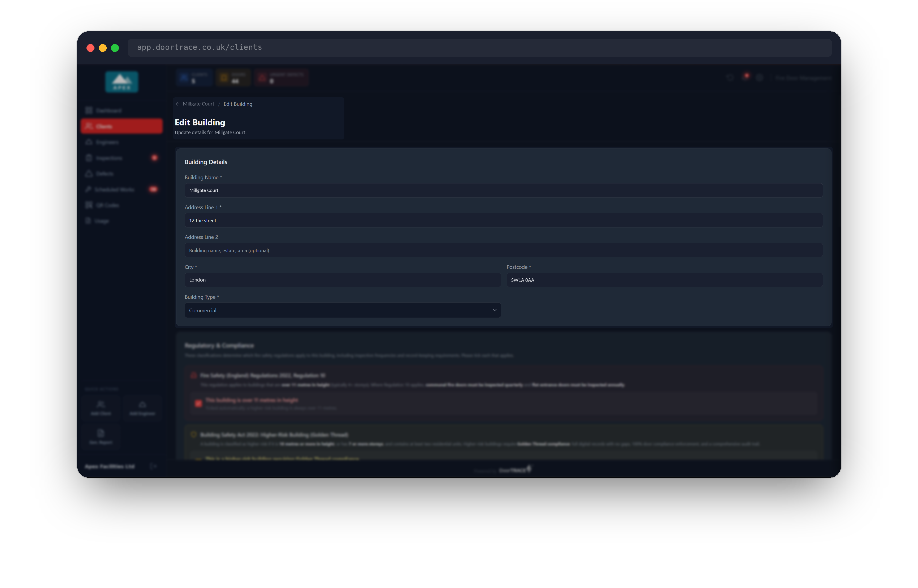Click the red urgent defects stat card
Screen dimensions: 918x588
coord(282,78)
